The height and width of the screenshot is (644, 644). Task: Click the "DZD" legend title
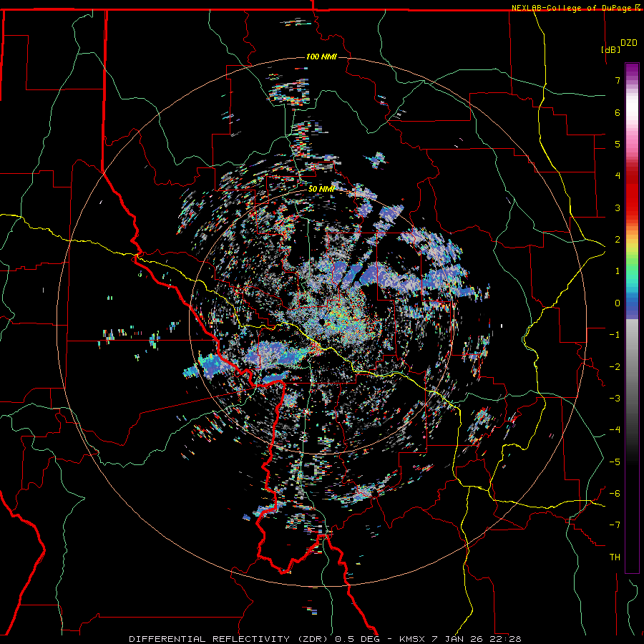pos(629,43)
